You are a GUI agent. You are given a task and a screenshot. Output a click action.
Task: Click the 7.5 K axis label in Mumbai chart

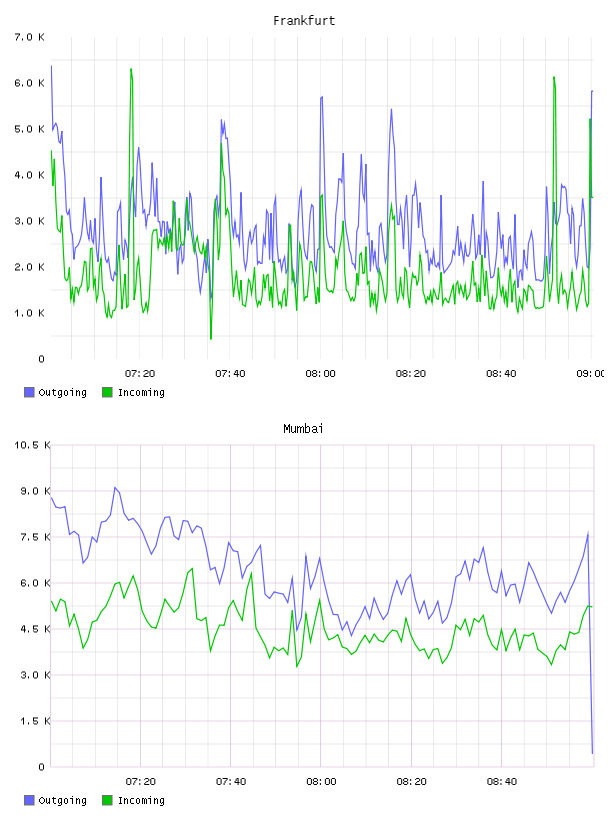(35, 537)
